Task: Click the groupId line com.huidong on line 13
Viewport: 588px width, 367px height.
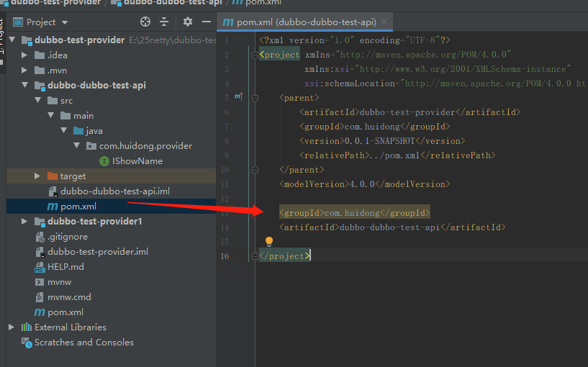Action: (x=354, y=212)
